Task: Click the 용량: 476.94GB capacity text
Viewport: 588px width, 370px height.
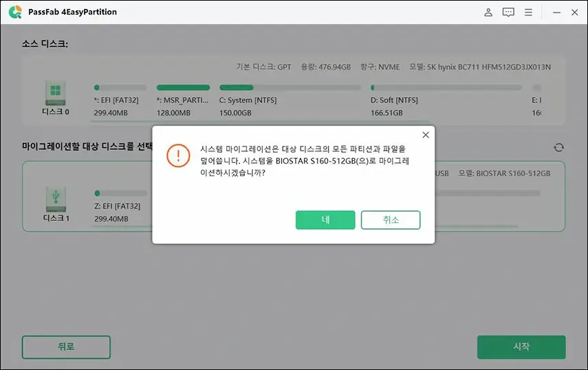Action: pyautogui.click(x=325, y=67)
